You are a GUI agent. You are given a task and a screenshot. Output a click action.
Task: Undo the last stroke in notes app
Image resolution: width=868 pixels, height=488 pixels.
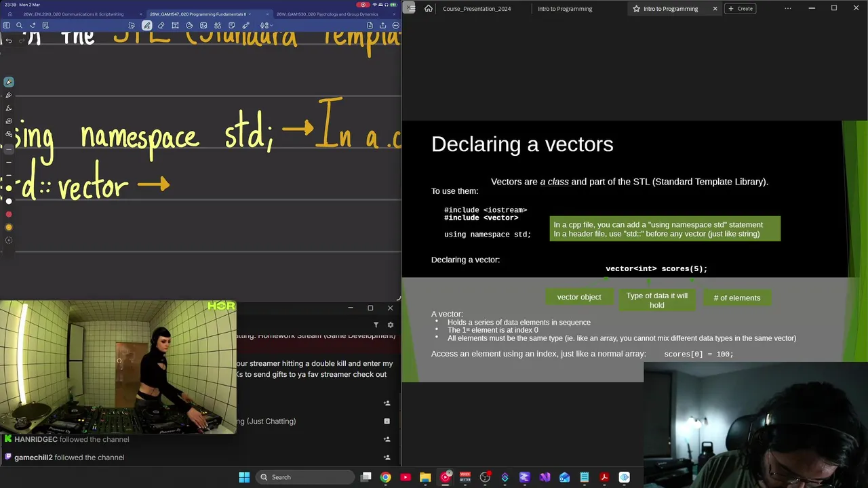[9, 41]
